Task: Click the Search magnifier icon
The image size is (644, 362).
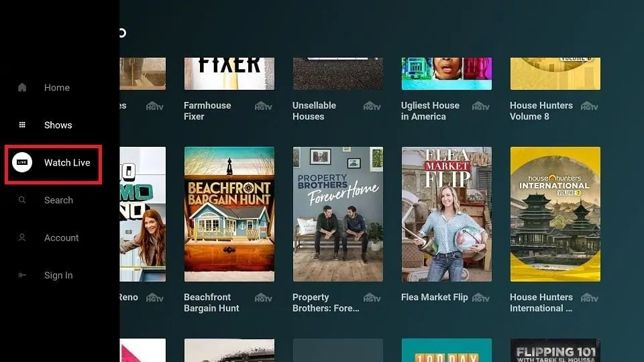Action: tap(22, 200)
